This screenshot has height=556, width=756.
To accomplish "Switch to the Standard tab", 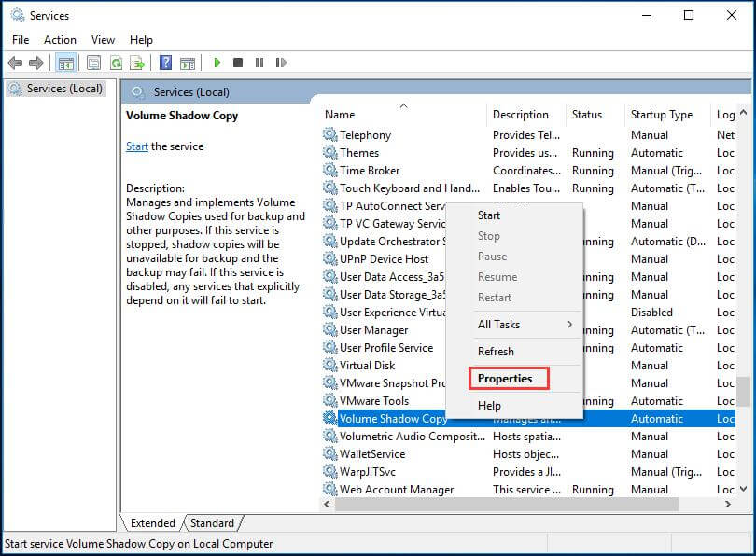I will pos(212,523).
